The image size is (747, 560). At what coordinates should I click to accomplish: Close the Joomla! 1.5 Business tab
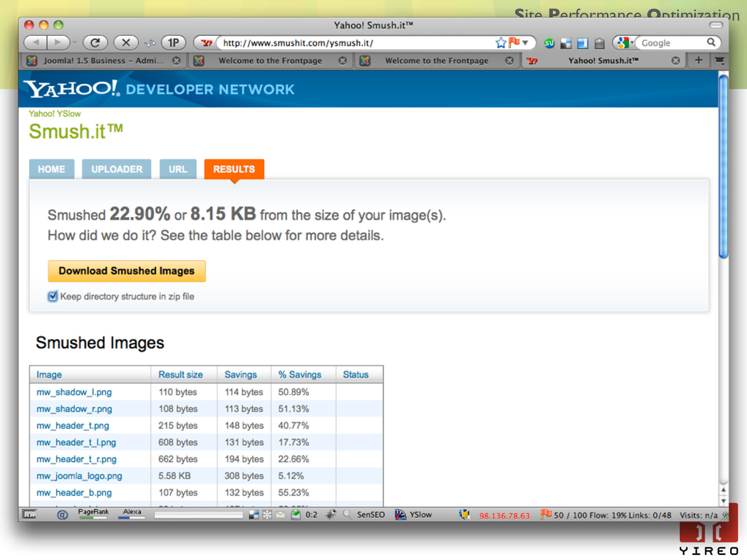click(176, 61)
